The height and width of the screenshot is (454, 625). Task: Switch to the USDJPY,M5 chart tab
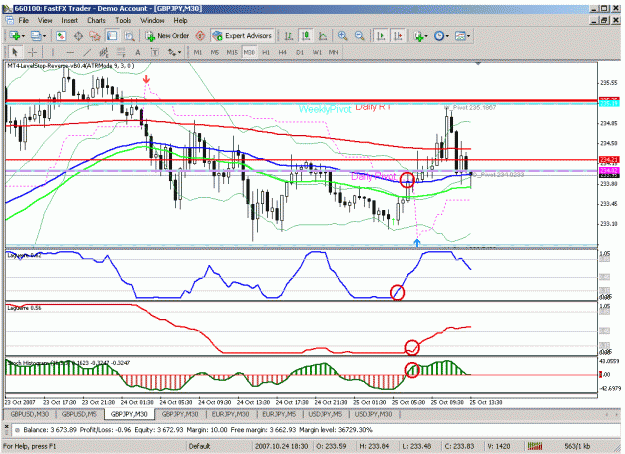[325, 414]
